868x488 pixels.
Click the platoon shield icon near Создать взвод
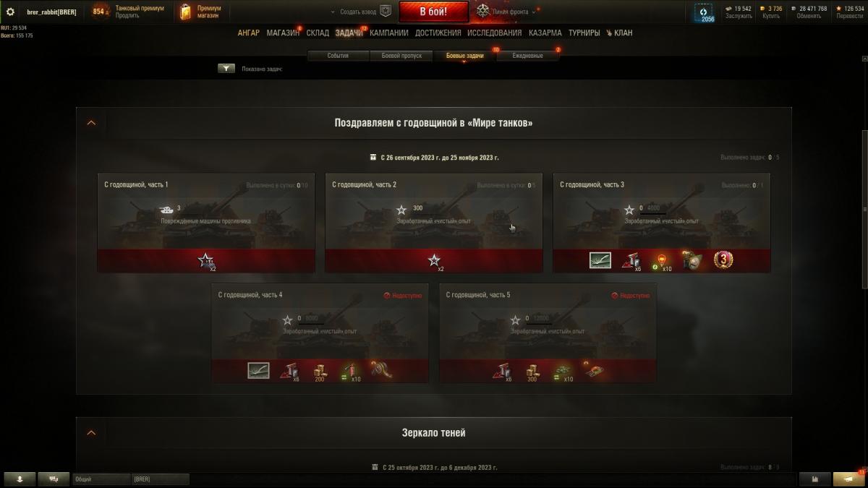[x=386, y=12]
